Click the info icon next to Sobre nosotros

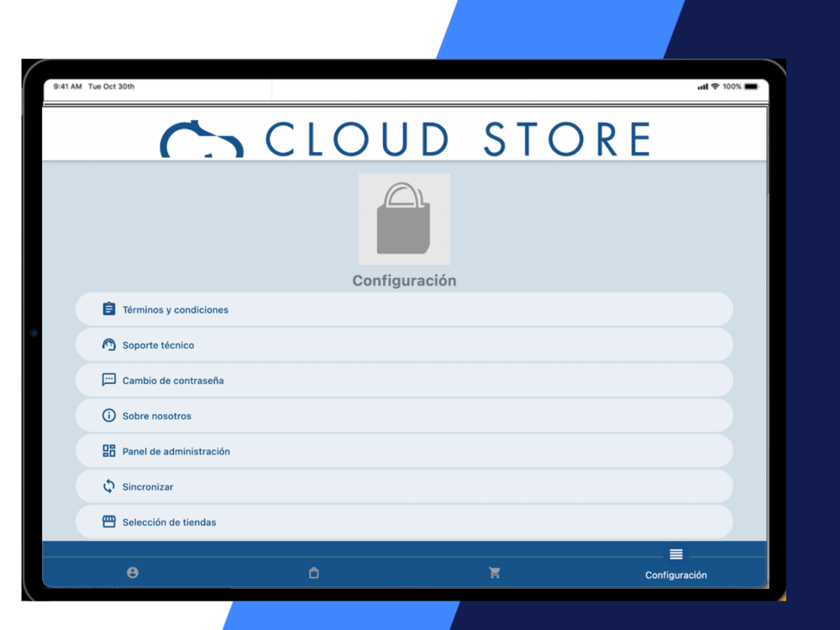(108, 415)
